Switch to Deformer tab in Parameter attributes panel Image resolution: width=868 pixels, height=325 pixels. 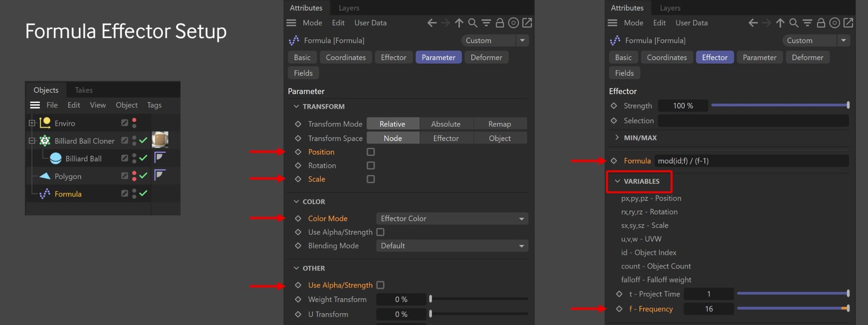pyautogui.click(x=486, y=57)
